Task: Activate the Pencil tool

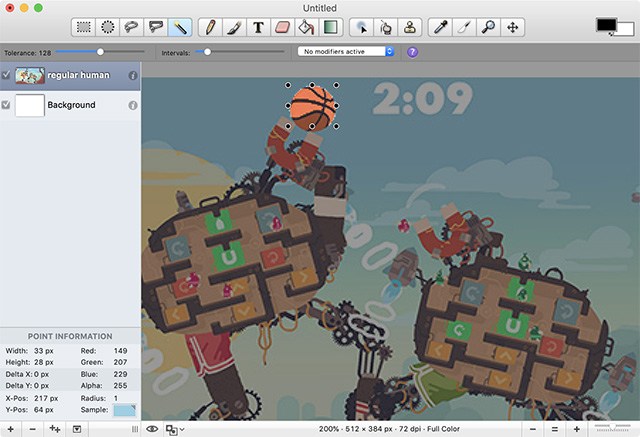Action: (x=210, y=27)
